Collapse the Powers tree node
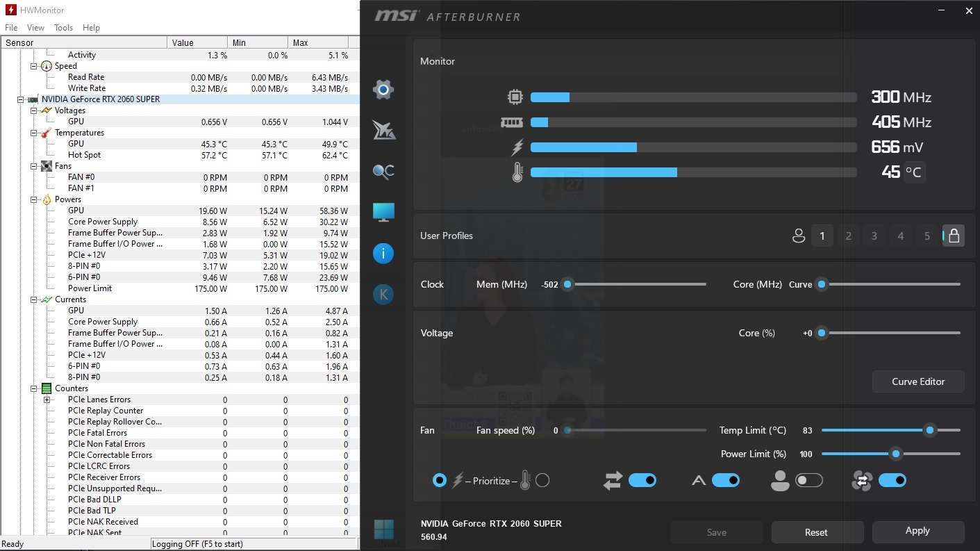 point(34,199)
